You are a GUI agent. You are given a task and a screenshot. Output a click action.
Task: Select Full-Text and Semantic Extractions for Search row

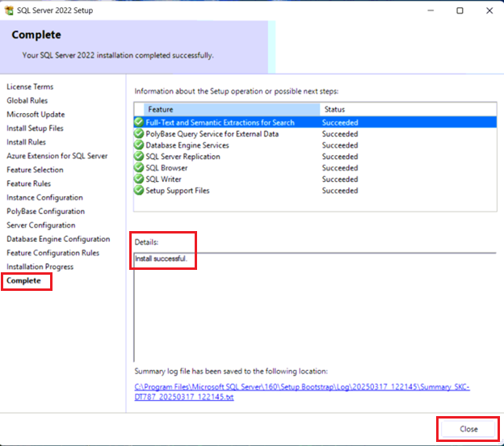(315, 122)
